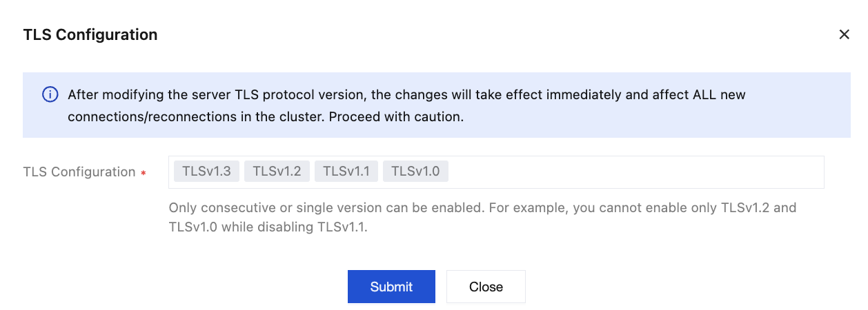Click the TLS Configuration field label
Image resolution: width=868 pixels, height=310 pixels.
(x=79, y=172)
